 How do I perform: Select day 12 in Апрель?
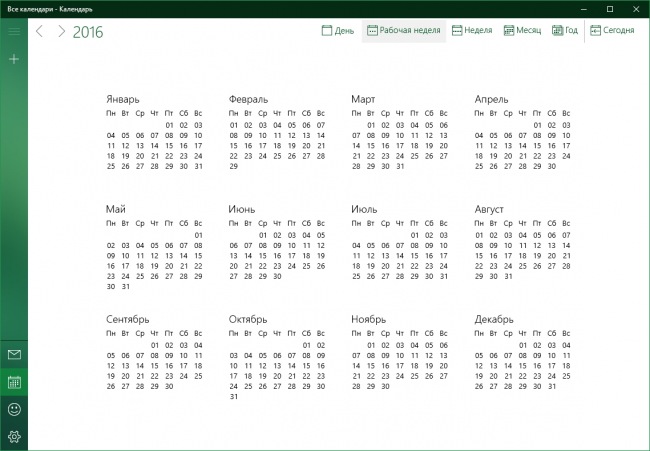494,146
